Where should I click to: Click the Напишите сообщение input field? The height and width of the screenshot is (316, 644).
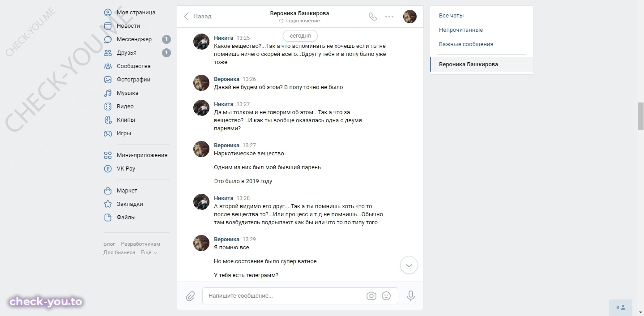(285, 296)
